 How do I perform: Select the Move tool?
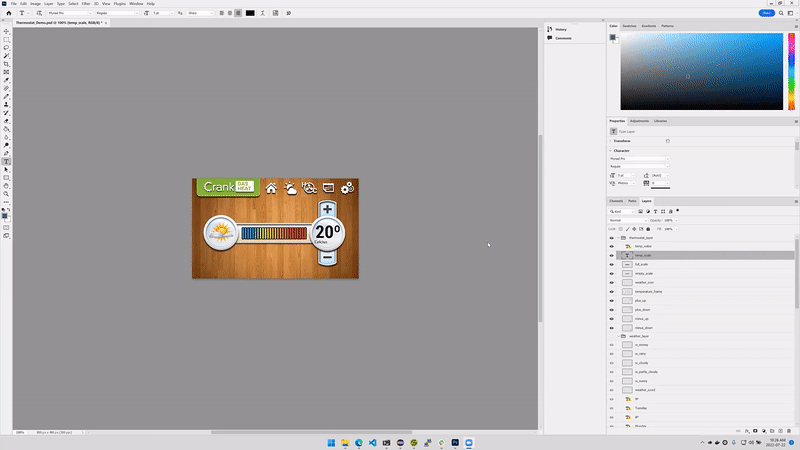(6, 32)
